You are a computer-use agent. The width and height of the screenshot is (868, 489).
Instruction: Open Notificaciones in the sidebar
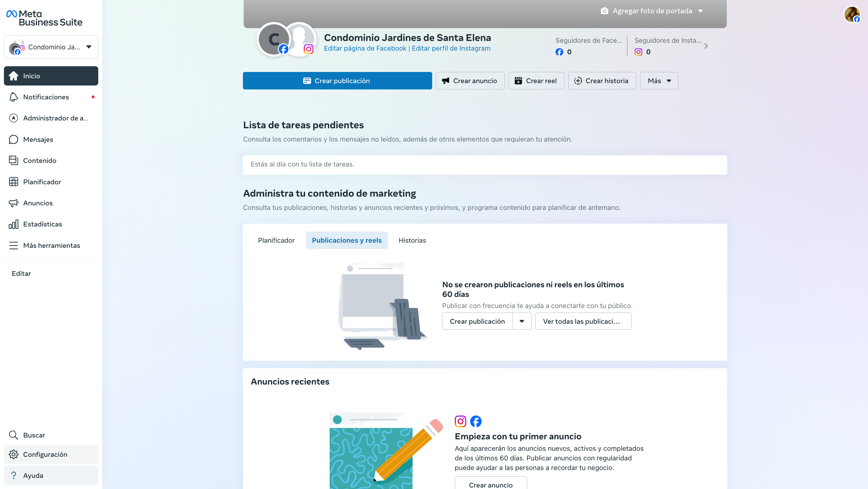point(51,97)
